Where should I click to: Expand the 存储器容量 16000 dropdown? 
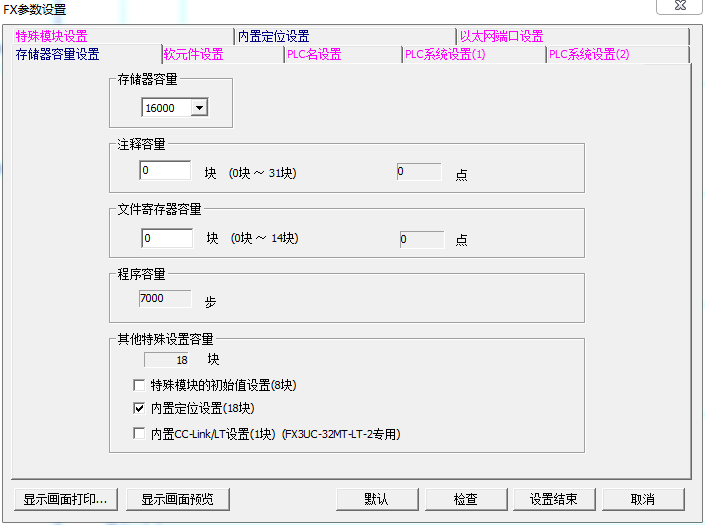point(198,107)
